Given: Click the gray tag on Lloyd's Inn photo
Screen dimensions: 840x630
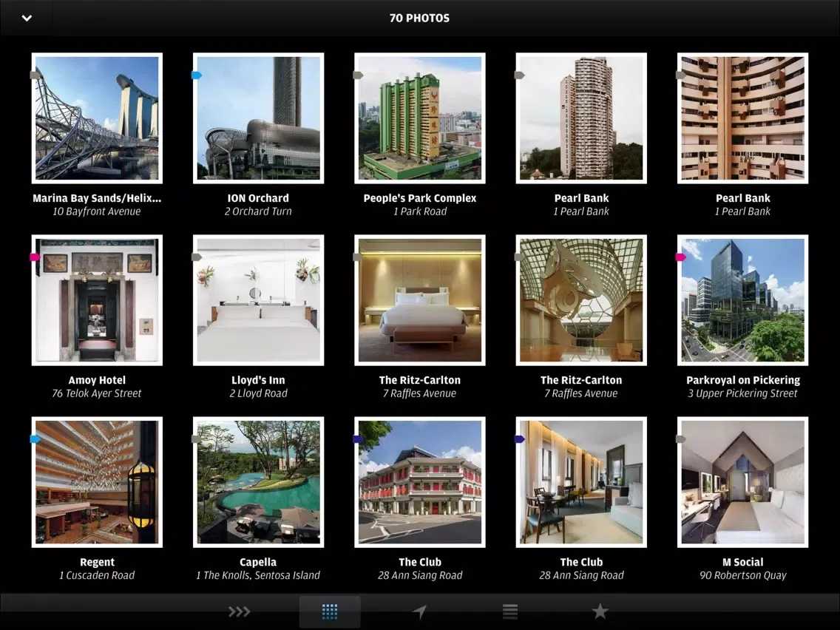Looking at the screenshot, I should pos(197,257).
